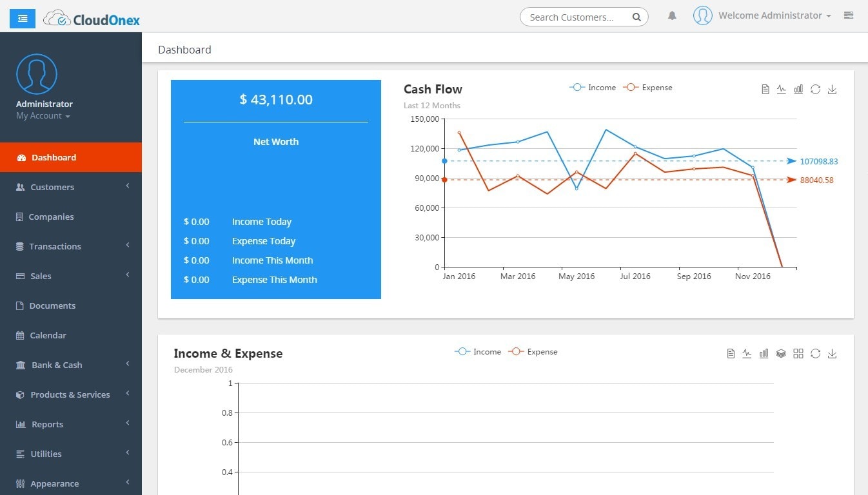Click the blue sidebar toggle hamburger button
Screen dimensions: 868x495
tap(23, 18)
